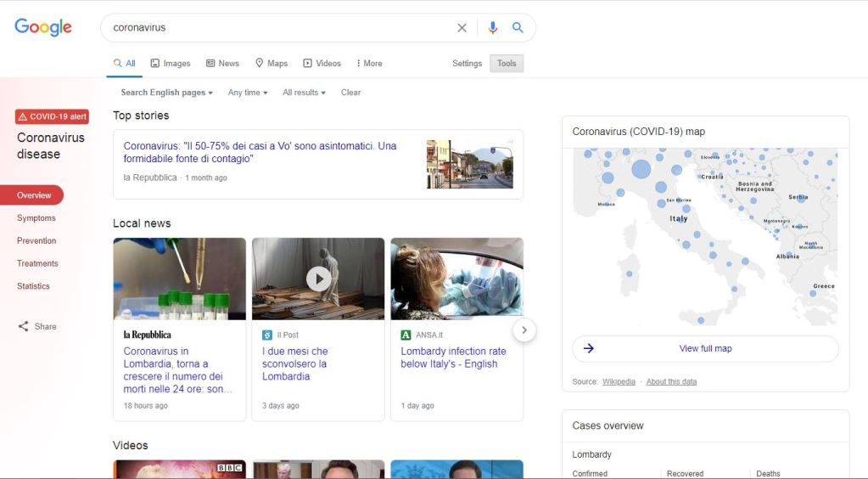Image resolution: width=868 pixels, height=479 pixels.
Task: Toggle the Tools button
Action: click(507, 63)
